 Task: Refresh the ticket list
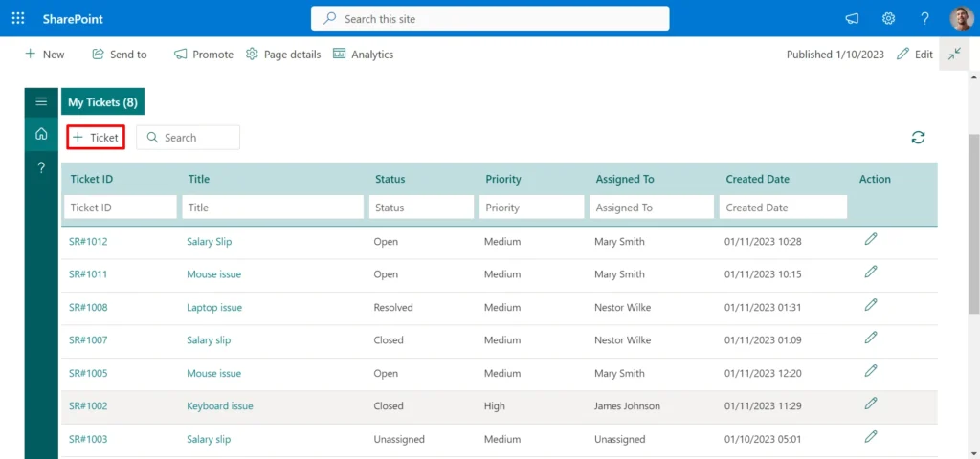coord(918,138)
